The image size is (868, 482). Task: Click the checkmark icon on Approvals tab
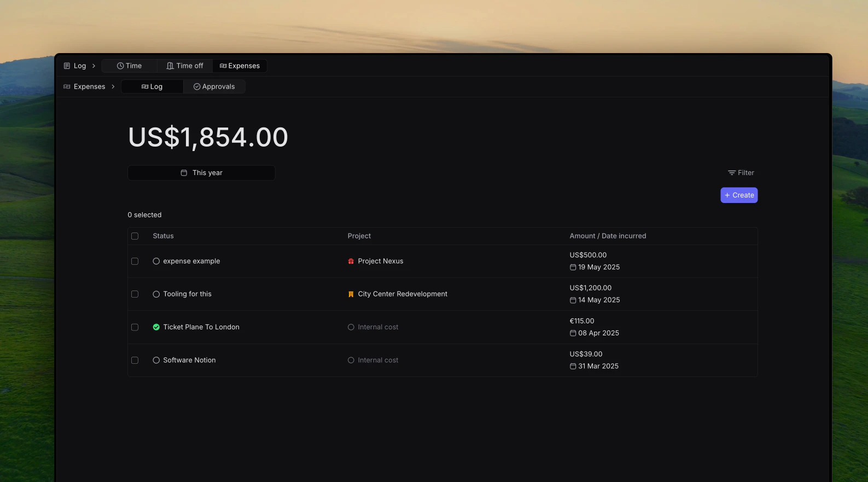pos(197,86)
